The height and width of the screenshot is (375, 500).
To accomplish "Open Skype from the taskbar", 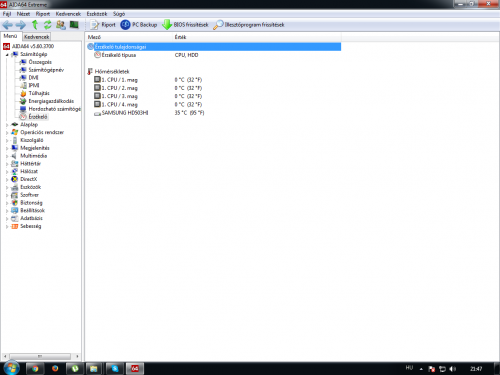I will (115, 368).
